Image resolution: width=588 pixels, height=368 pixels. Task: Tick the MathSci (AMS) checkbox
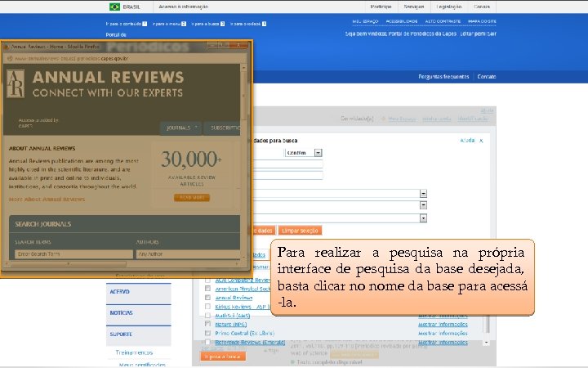click(207, 316)
